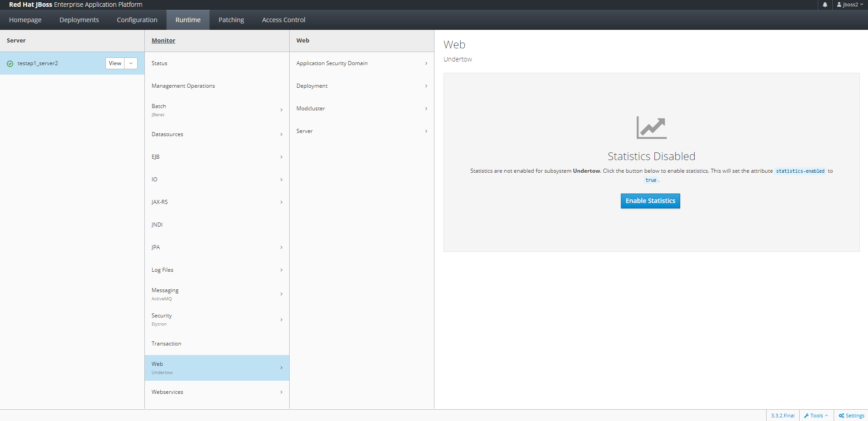Screen dimensions: 868x421
Task: Select Management Operations item
Action: click(217, 86)
